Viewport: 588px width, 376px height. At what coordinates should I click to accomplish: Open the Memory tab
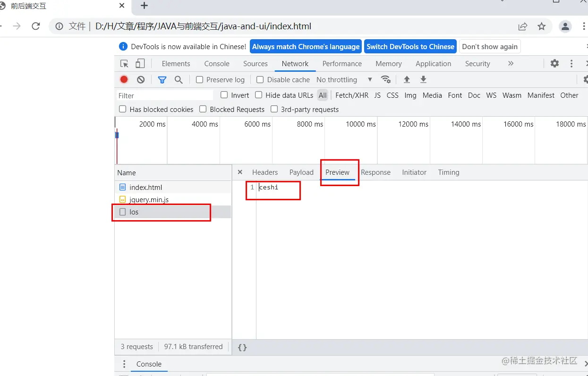[x=389, y=64]
